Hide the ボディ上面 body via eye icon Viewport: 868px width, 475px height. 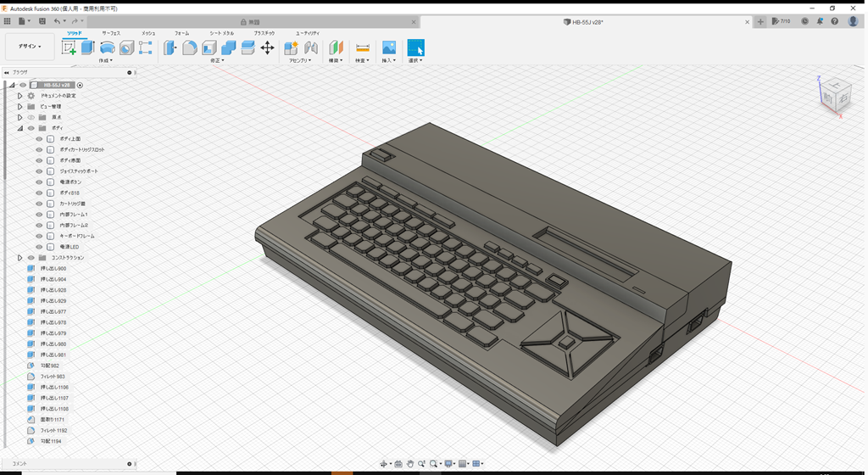tap(39, 139)
